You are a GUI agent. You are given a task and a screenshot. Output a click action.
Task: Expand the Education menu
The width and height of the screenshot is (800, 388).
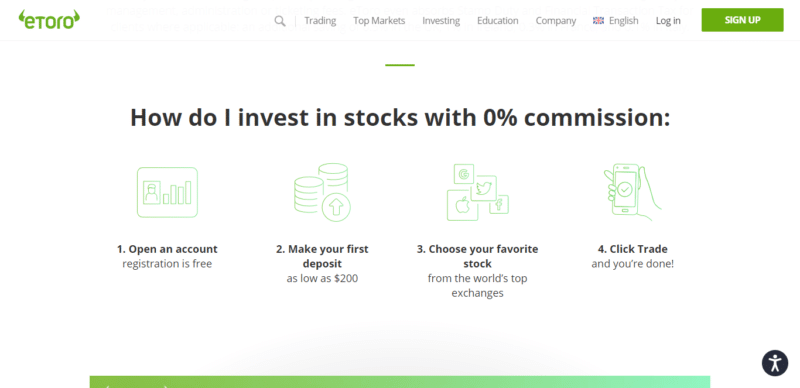point(497,20)
